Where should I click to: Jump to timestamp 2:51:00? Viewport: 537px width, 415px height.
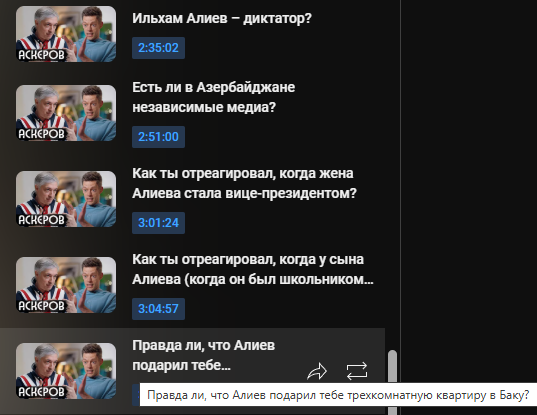[159, 137]
